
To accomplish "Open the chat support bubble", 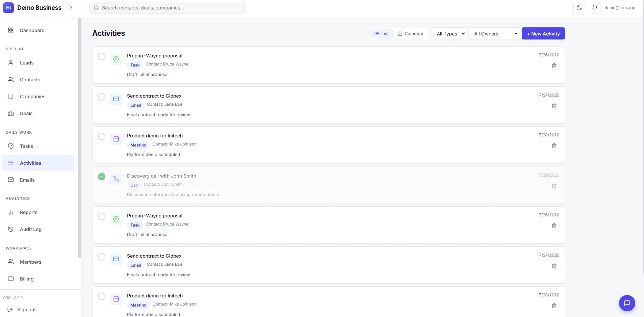I will [627, 303].
